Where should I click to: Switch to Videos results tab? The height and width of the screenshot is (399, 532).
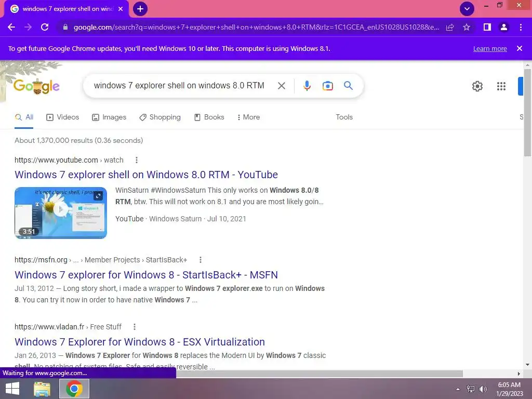click(x=63, y=117)
